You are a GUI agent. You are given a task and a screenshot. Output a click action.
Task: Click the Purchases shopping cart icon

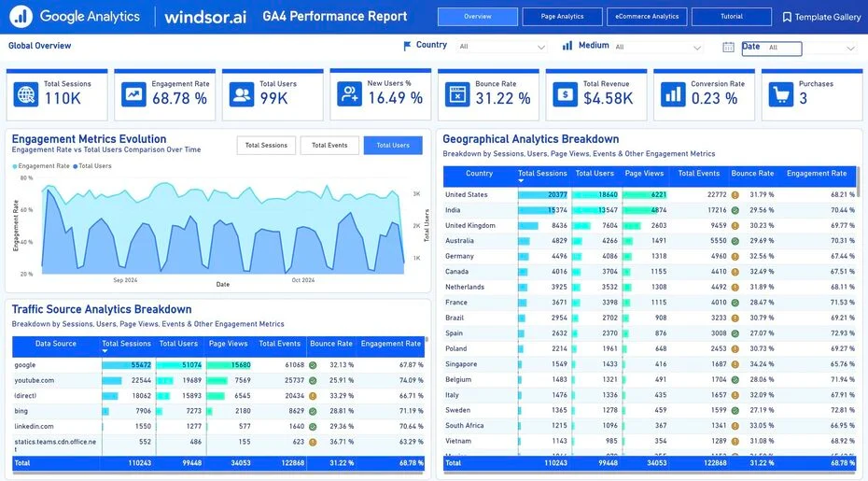[x=780, y=94]
